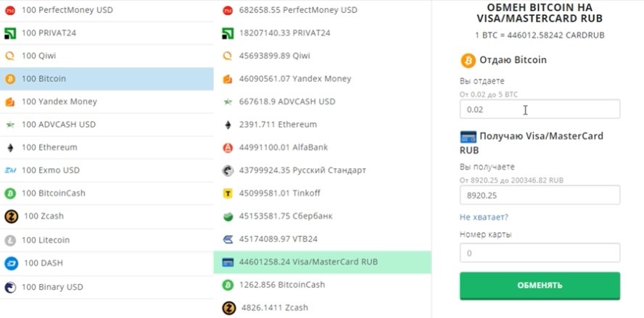644x318 pixels.
Task: Click the ADVCASH icon beside 100 ADVCASH USD
Action: tap(10, 125)
